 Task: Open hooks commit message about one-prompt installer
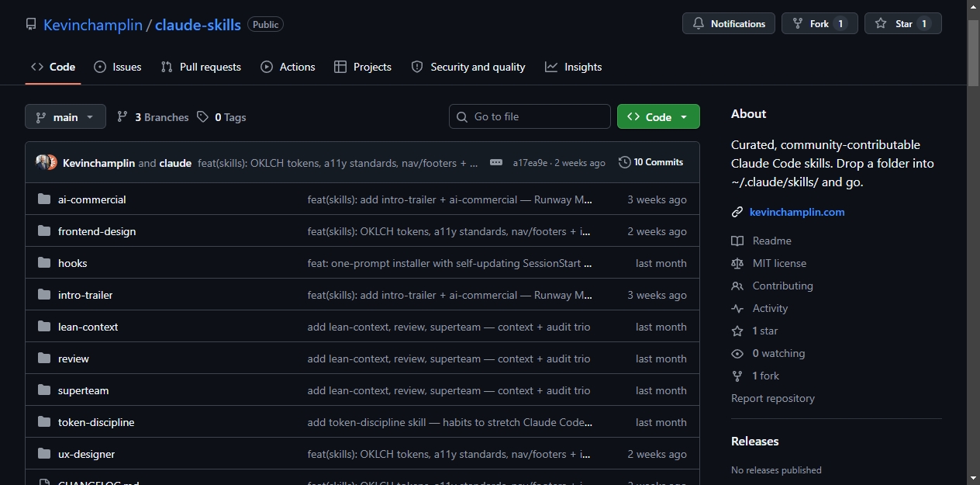pos(450,263)
